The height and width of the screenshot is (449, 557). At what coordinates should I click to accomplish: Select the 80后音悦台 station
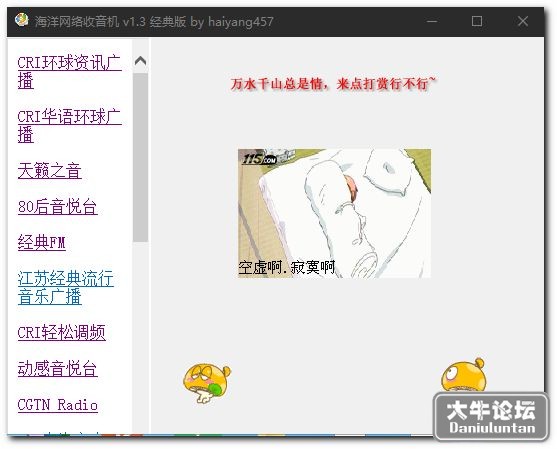[58, 207]
